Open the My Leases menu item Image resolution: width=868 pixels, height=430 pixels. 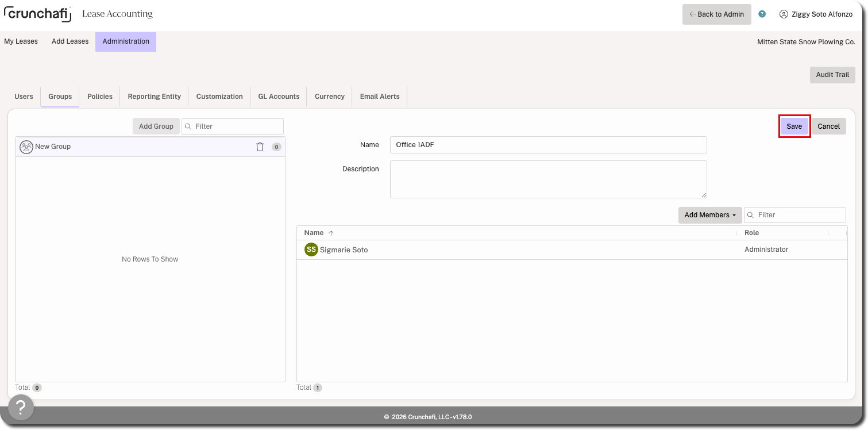click(x=21, y=41)
